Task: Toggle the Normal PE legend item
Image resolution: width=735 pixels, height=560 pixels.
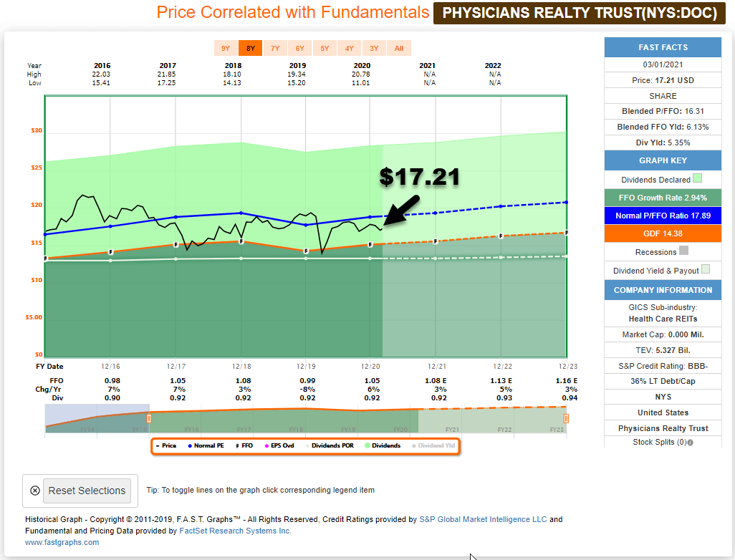Action: point(206,445)
